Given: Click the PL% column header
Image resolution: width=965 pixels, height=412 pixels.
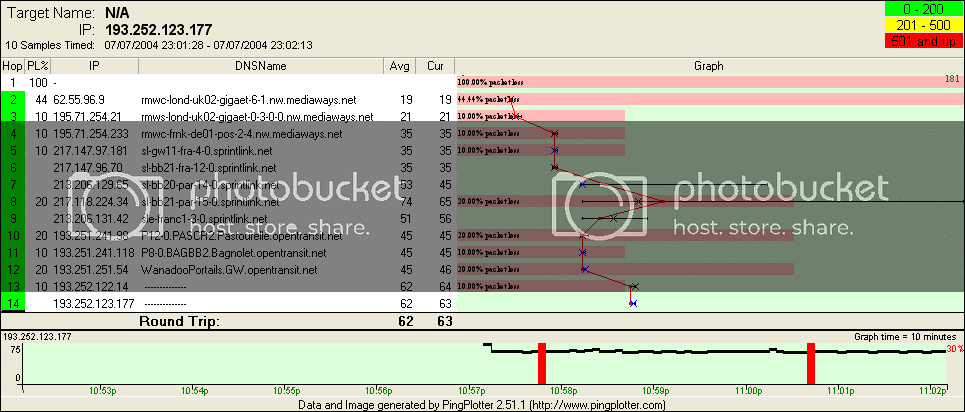Looking at the screenshot, I should 37,65.
